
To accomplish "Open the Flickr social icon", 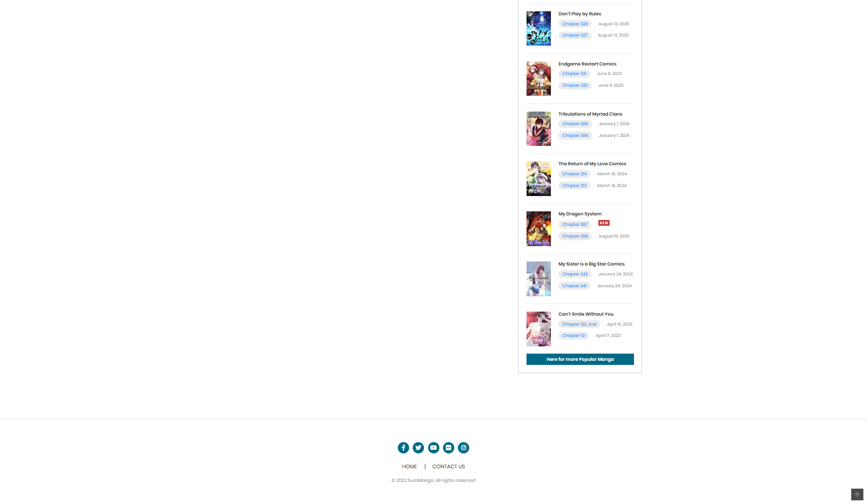I will coord(448,448).
